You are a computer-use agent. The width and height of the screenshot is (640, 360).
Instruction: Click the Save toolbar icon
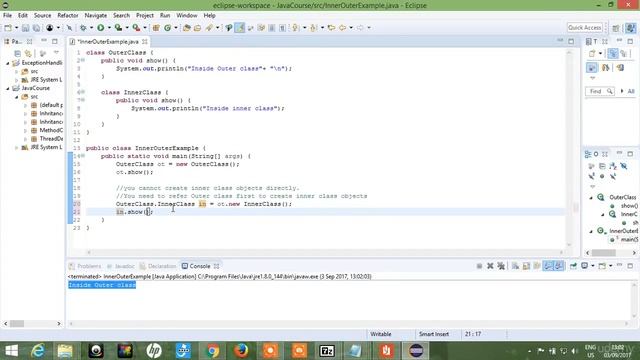click(x=25, y=28)
